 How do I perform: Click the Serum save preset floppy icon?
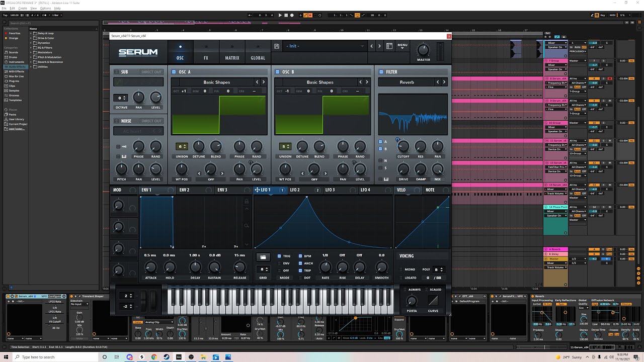pyautogui.click(x=277, y=46)
